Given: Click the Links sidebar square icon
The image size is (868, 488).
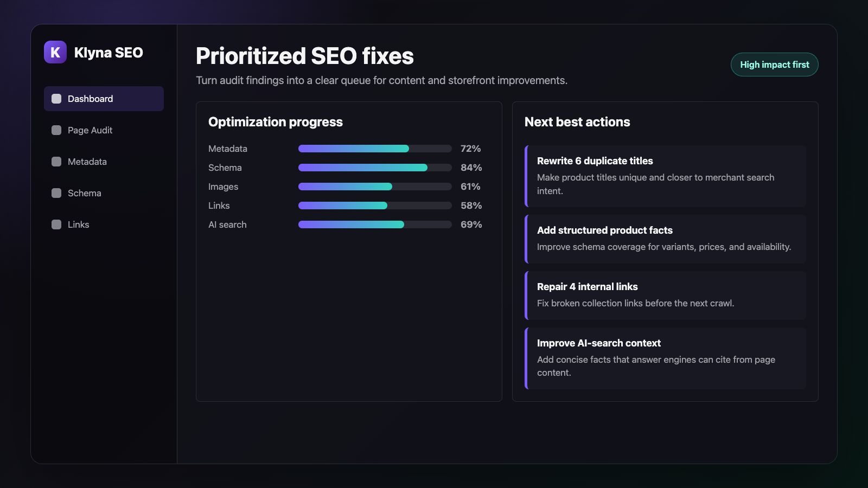Looking at the screenshot, I should [56, 224].
